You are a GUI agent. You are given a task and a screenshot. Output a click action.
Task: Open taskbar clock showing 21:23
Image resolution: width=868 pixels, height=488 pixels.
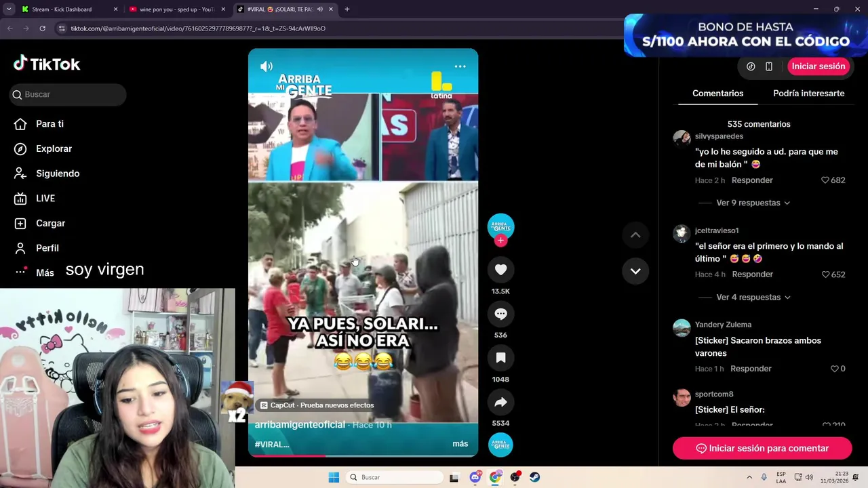(x=834, y=477)
